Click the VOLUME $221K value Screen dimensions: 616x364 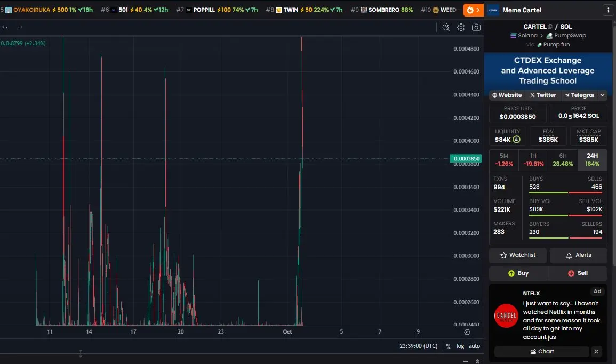pyautogui.click(x=502, y=209)
